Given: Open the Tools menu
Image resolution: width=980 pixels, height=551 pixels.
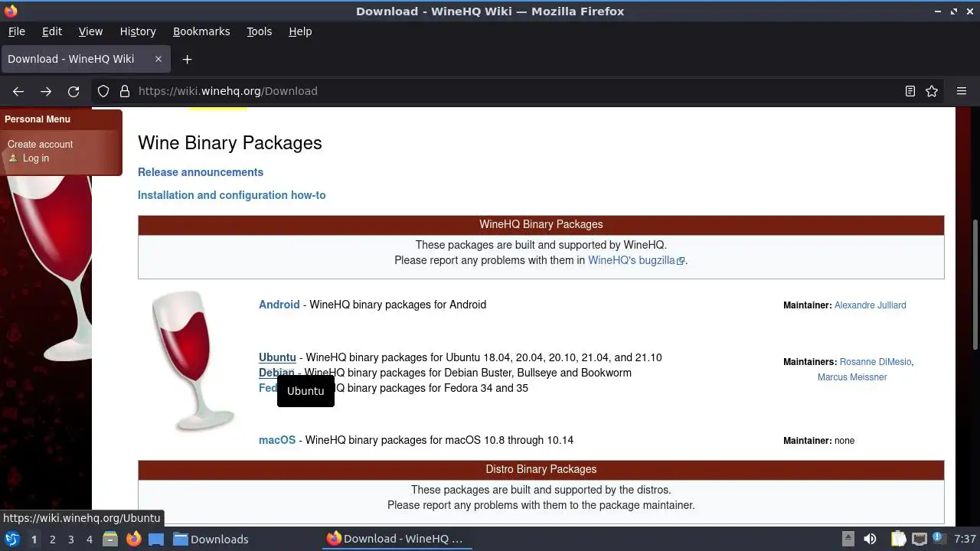Looking at the screenshot, I should point(260,31).
